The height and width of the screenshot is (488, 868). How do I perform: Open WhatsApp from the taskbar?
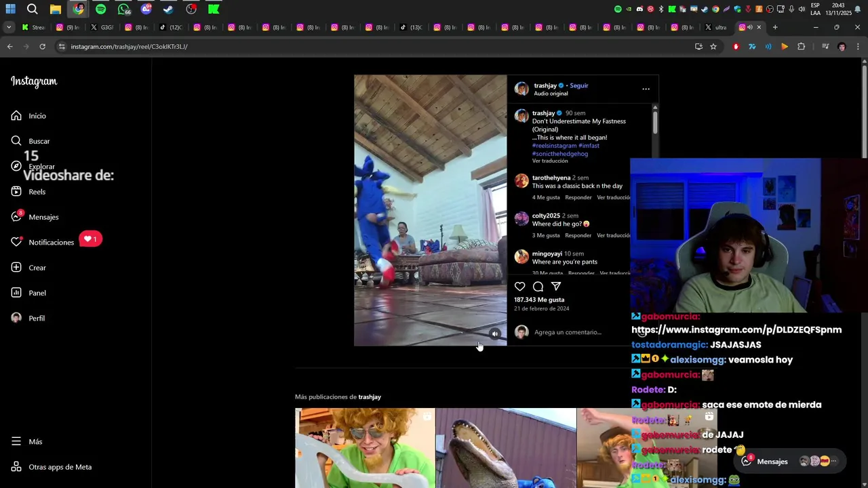123,9
